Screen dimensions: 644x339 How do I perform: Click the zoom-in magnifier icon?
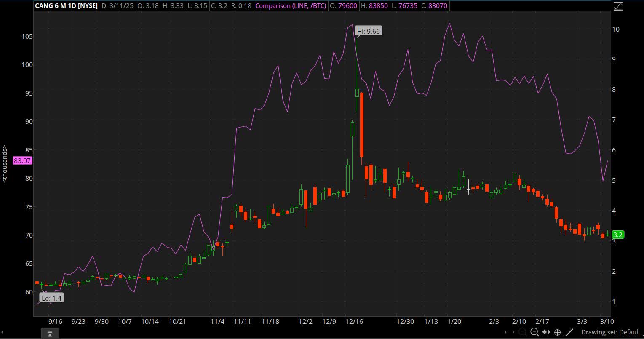tap(534, 332)
